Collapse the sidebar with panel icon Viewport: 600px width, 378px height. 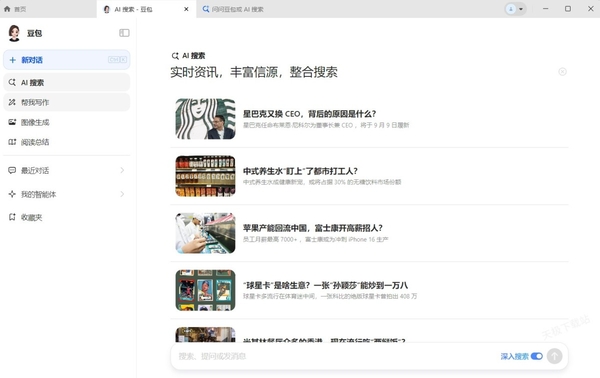[x=124, y=33]
